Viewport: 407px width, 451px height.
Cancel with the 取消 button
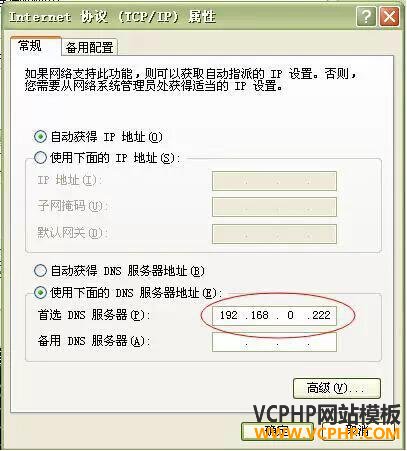[x=358, y=432]
